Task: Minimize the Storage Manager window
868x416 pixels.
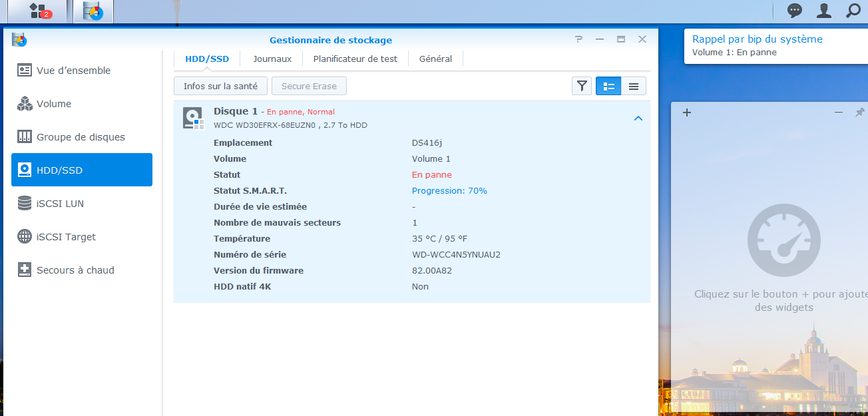Action: (600, 40)
